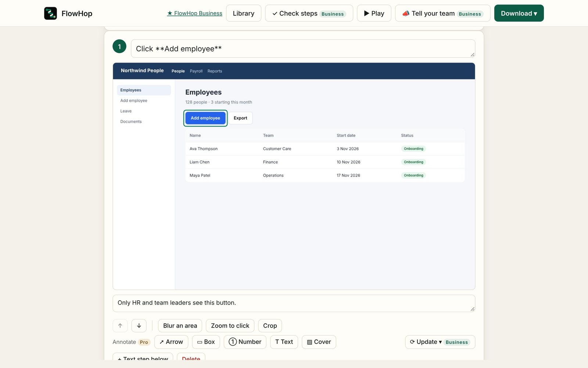The height and width of the screenshot is (368, 588).
Task: Click Tell your team
Action: (443, 13)
